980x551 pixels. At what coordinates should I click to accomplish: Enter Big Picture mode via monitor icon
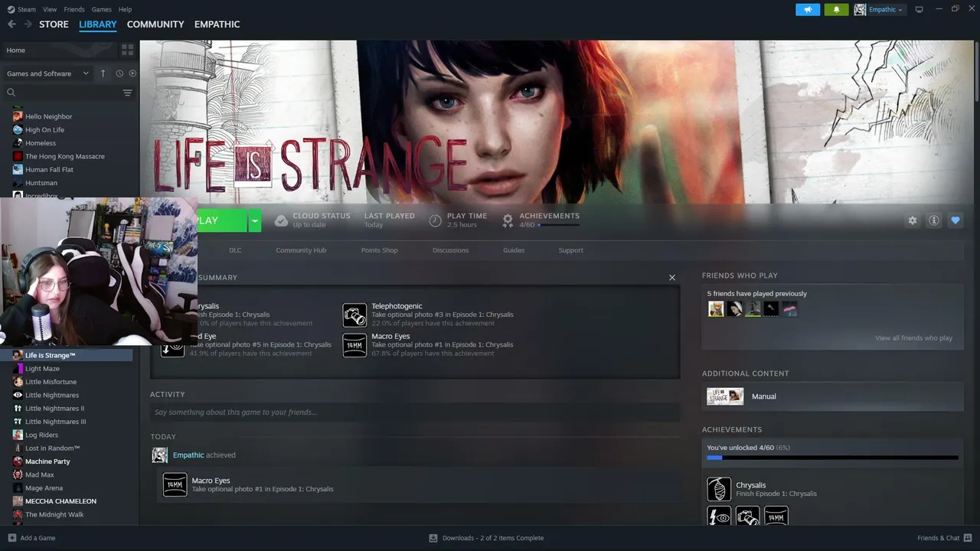[x=919, y=9]
